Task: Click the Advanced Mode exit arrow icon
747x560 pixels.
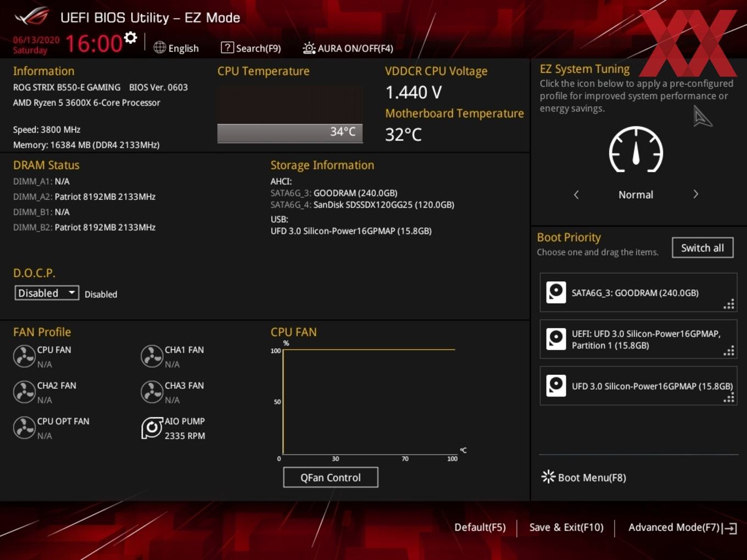Action: coord(730,529)
